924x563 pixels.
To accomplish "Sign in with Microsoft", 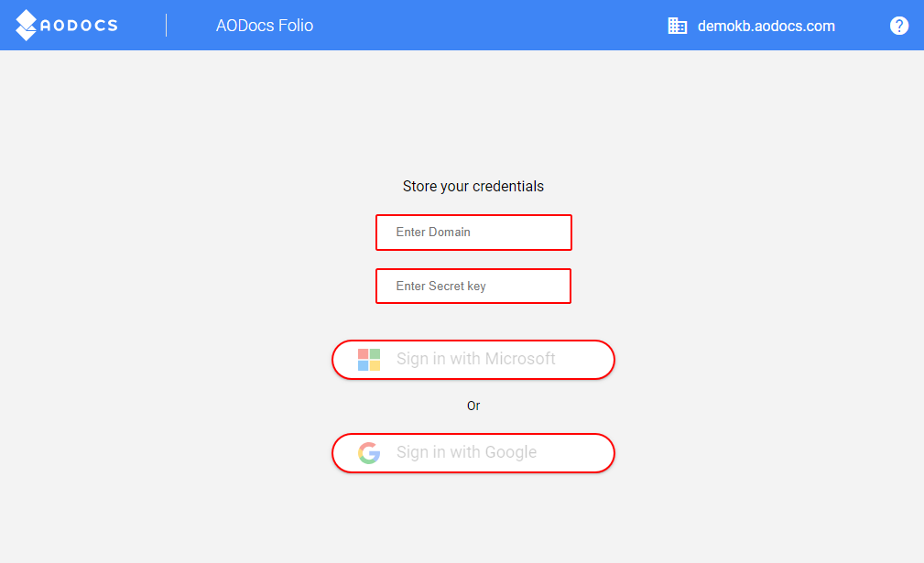I will pos(473,359).
